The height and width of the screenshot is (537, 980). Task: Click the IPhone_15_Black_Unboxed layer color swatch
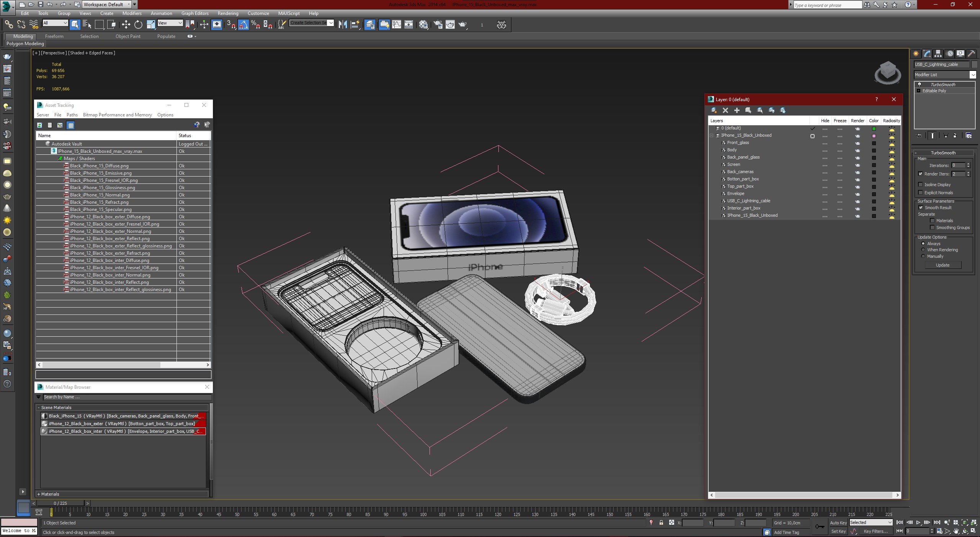(x=874, y=136)
